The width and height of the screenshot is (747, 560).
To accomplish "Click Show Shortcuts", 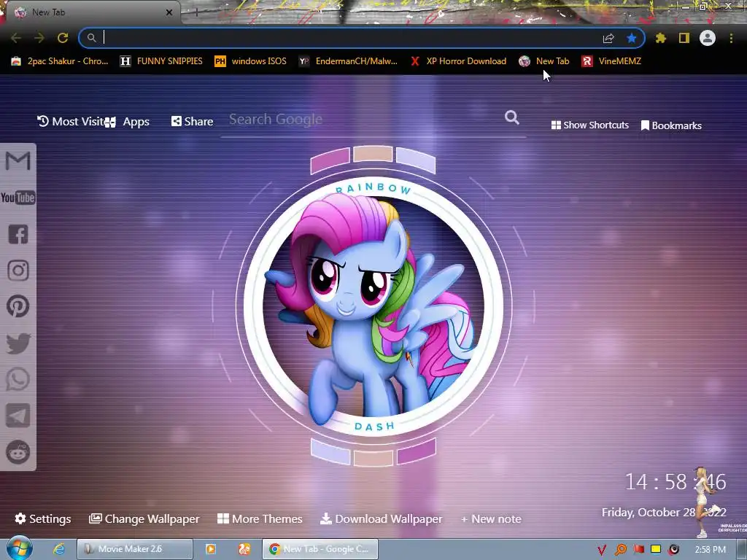I will pyautogui.click(x=589, y=125).
